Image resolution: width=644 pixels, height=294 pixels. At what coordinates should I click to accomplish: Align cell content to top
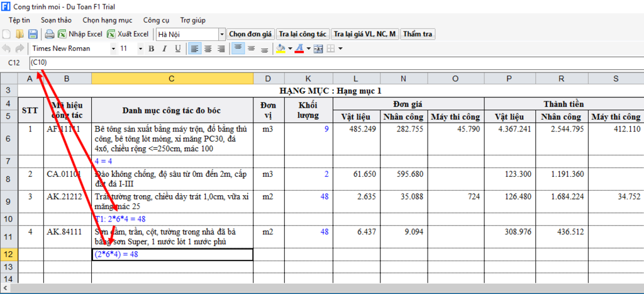pyautogui.click(x=237, y=49)
